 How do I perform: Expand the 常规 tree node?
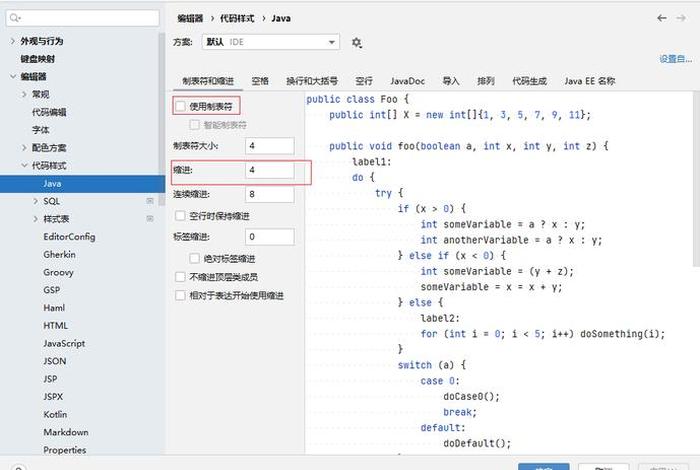click(24, 94)
